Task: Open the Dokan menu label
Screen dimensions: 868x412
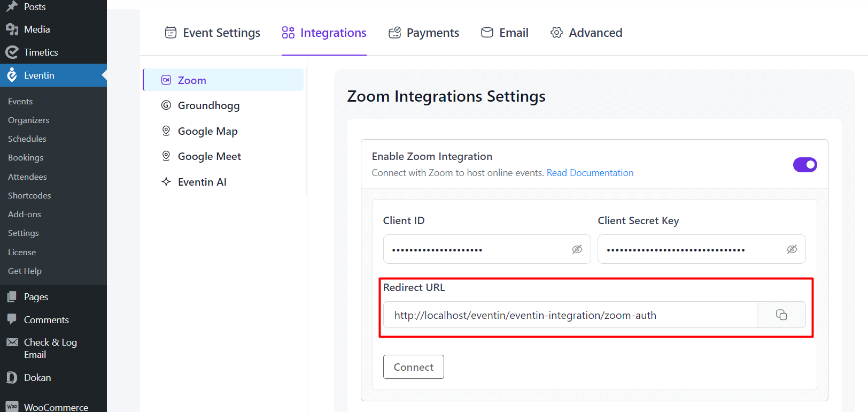Action: coord(37,378)
